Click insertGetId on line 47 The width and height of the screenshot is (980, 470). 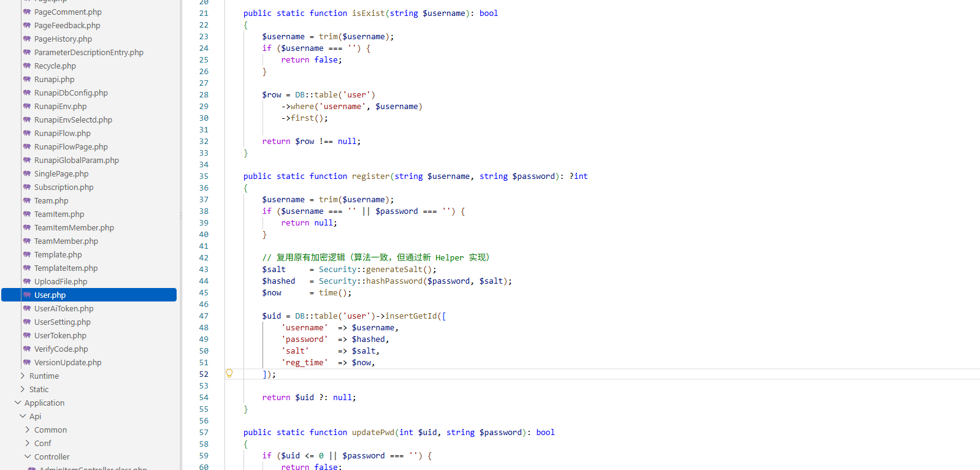(411, 316)
